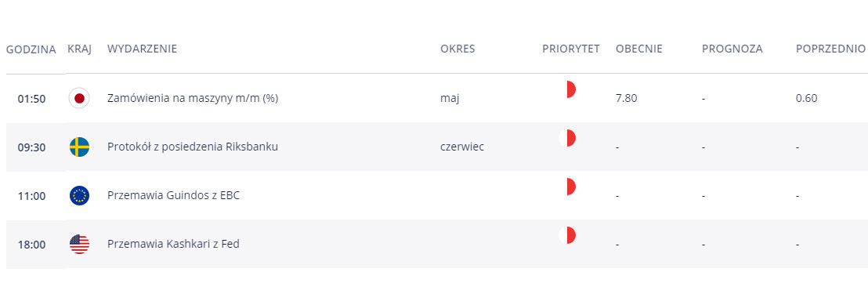Click the OKRES column header

[458, 49]
